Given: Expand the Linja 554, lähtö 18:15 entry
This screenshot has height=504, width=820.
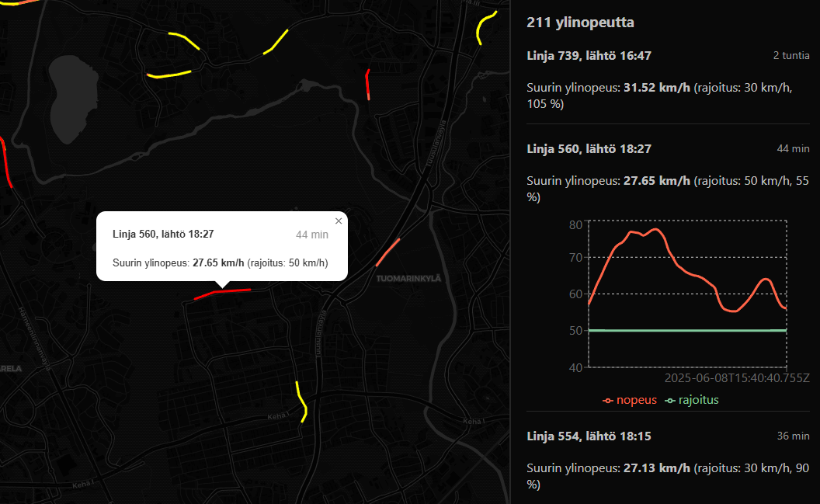Looking at the screenshot, I should click(589, 436).
